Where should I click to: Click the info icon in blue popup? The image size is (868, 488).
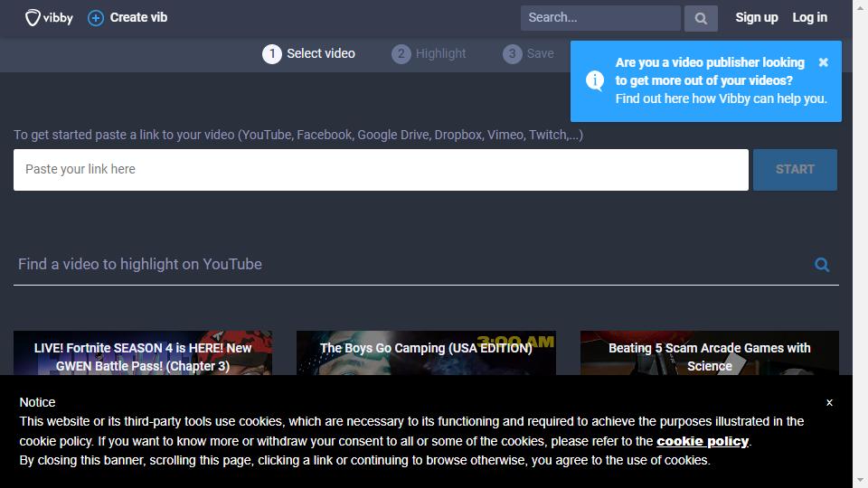click(x=595, y=80)
